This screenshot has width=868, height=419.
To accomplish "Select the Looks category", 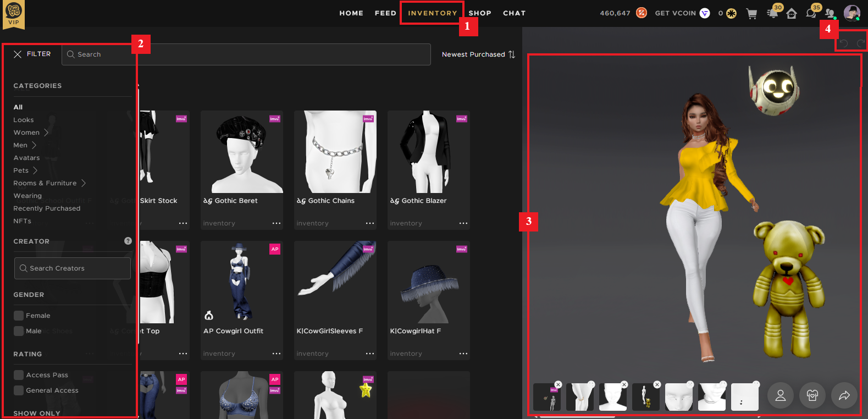I will (x=24, y=120).
